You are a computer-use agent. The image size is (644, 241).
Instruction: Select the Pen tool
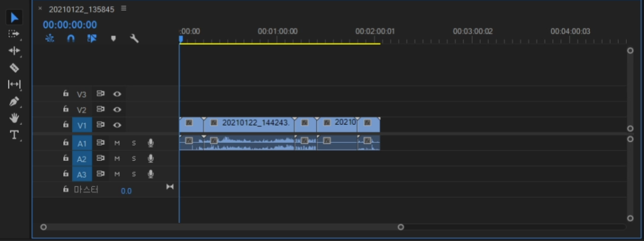(x=14, y=101)
